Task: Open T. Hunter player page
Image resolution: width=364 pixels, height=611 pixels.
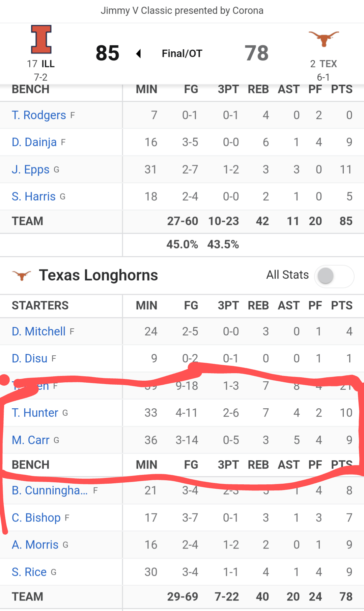Action: (x=35, y=413)
